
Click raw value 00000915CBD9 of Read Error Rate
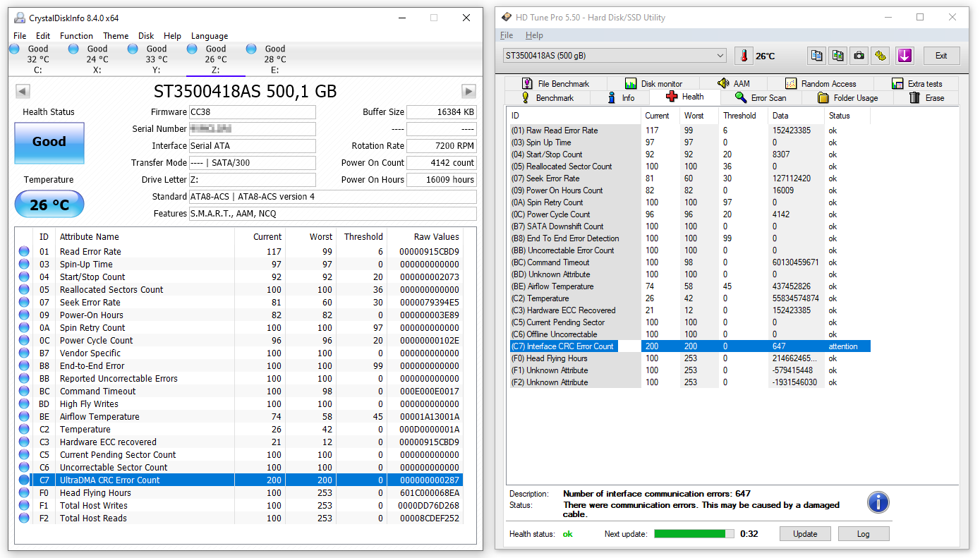point(429,252)
